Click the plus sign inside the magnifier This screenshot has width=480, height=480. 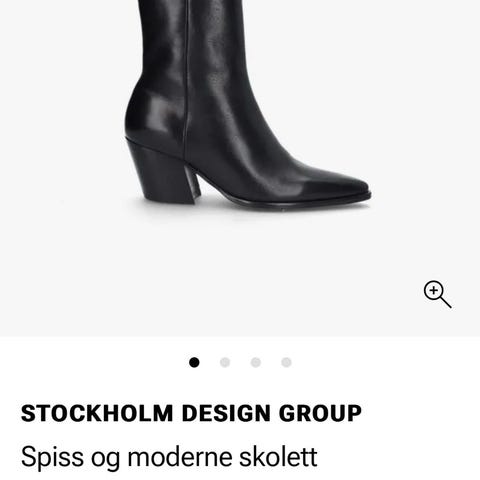tap(433, 290)
